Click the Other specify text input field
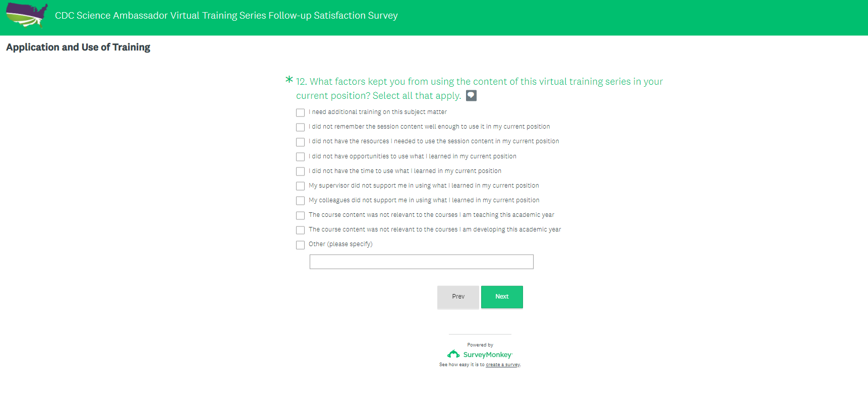This screenshot has width=868, height=407. 421,262
